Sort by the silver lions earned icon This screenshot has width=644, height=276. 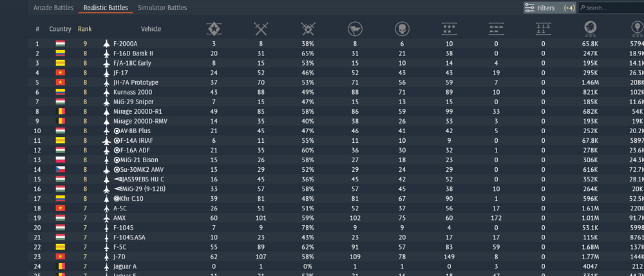[x=590, y=28]
